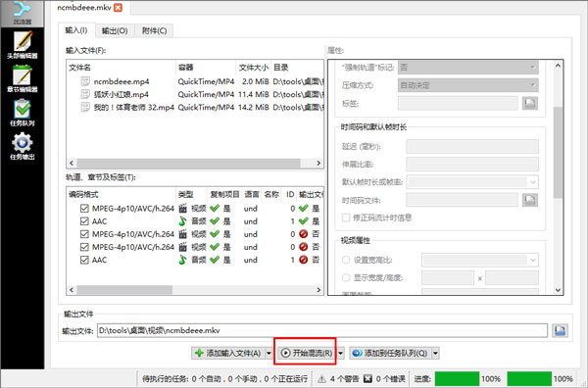Expand dropdown arrow beside 添加输入文件 button
Image resolution: width=588 pixels, height=388 pixels.
(269, 353)
